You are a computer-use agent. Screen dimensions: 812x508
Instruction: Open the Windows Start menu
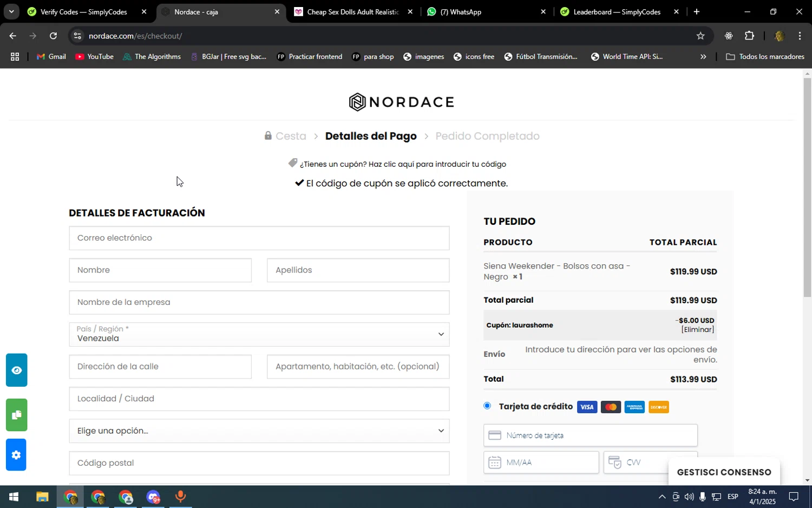(x=14, y=497)
